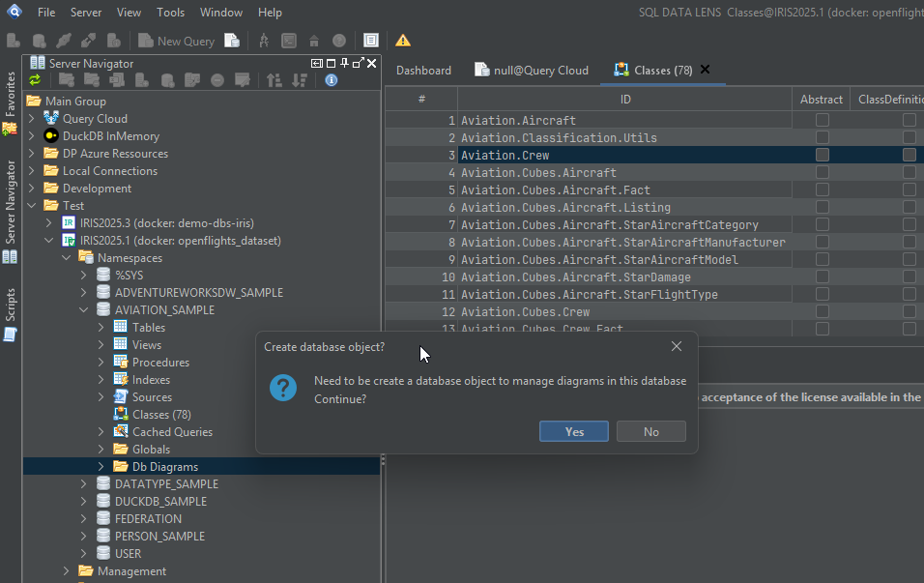924x583 pixels.
Task: Click the sort ascending icon in navigator toolbar
Action: click(x=274, y=80)
